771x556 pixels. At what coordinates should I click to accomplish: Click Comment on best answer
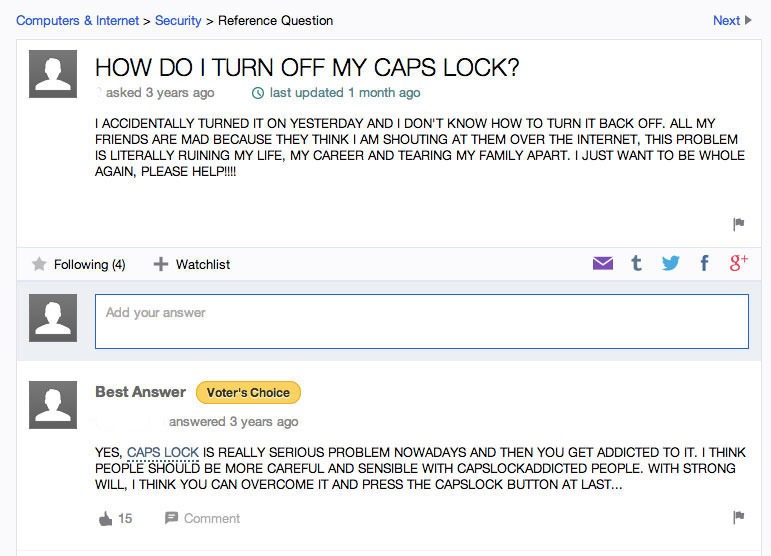(202, 518)
